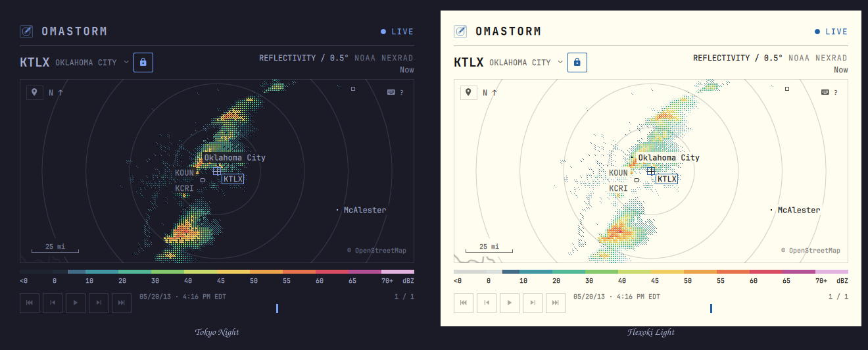Click the OMASTORM compass logo in Flexoki Light panel
The width and height of the screenshot is (868, 350).
460,31
